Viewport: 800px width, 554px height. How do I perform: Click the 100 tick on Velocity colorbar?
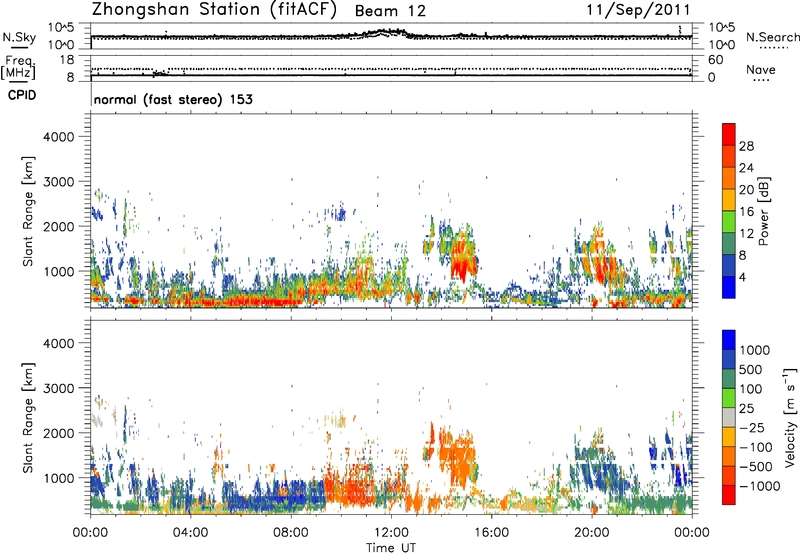(x=751, y=389)
